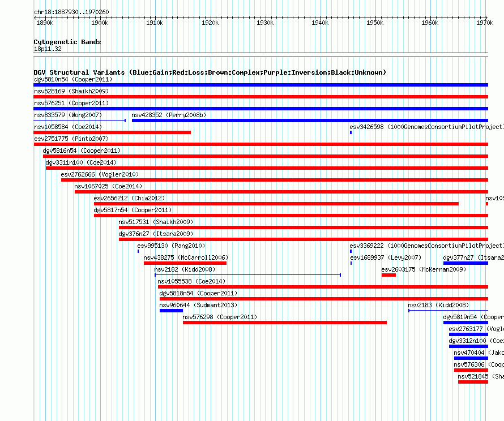Click the nsv438275 (McCarroll2006) label
The image size is (504, 421).
pos(186,257)
